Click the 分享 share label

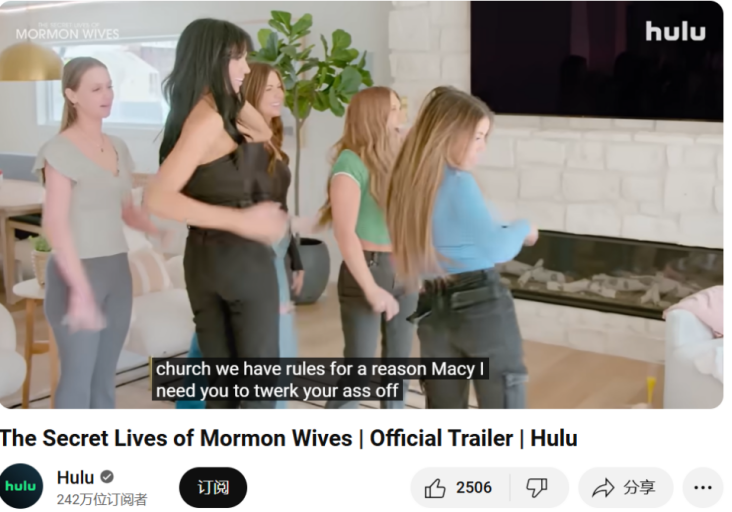(x=639, y=488)
